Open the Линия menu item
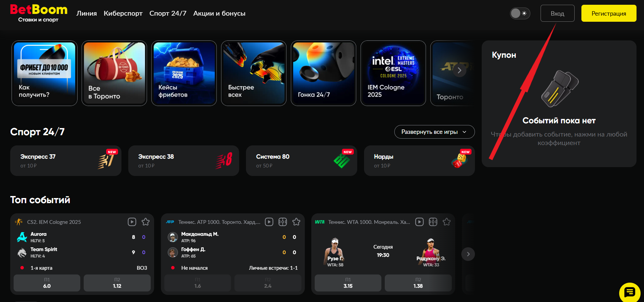This screenshot has width=644, height=302. point(86,13)
